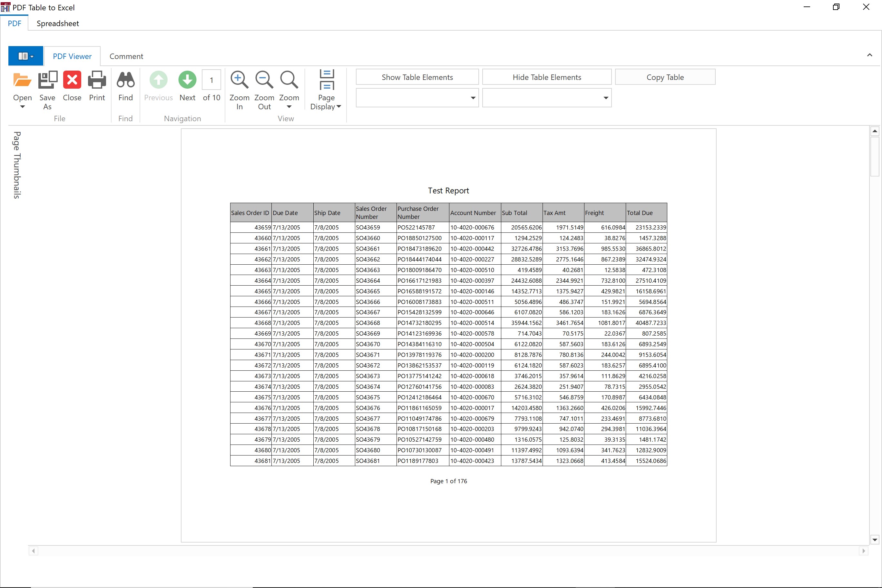Viewport: 882px width, 588px height.
Task: Click the vertical scrollbar down arrow
Action: [875, 540]
